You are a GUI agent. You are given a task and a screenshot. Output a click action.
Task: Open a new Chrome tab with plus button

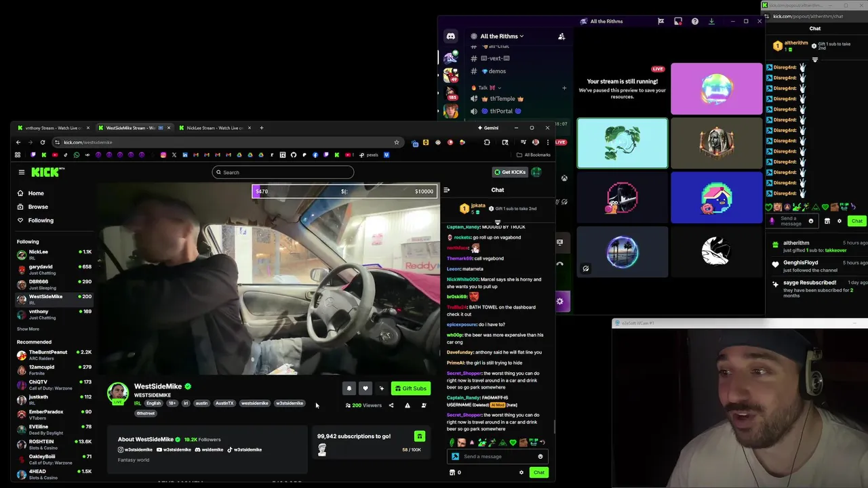click(x=262, y=127)
